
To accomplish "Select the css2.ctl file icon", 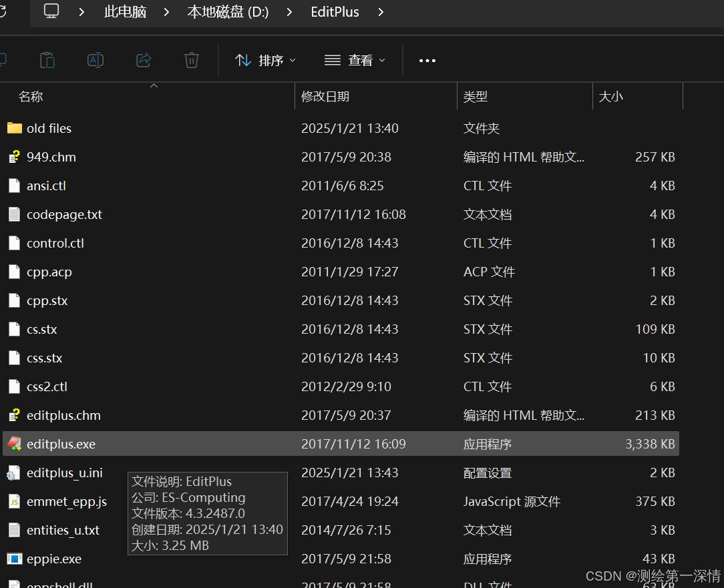I will click(x=14, y=386).
